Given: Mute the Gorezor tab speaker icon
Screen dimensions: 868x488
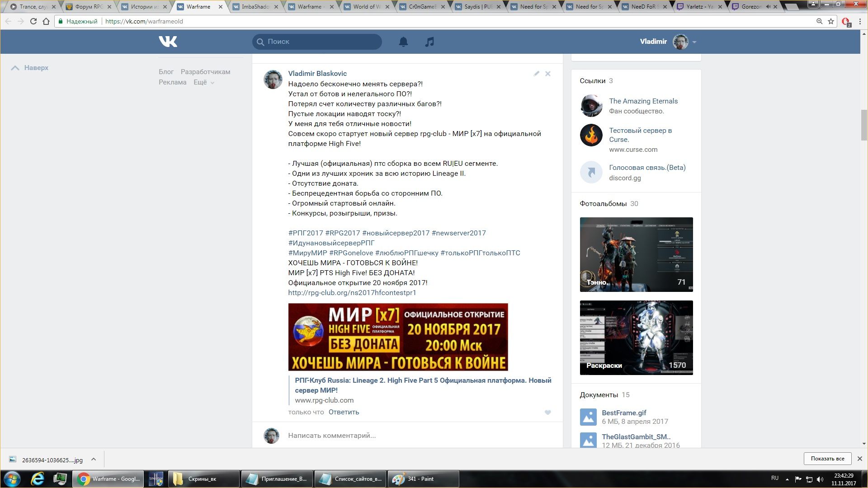Looking at the screenshot, I should click(x=768, y=7).
